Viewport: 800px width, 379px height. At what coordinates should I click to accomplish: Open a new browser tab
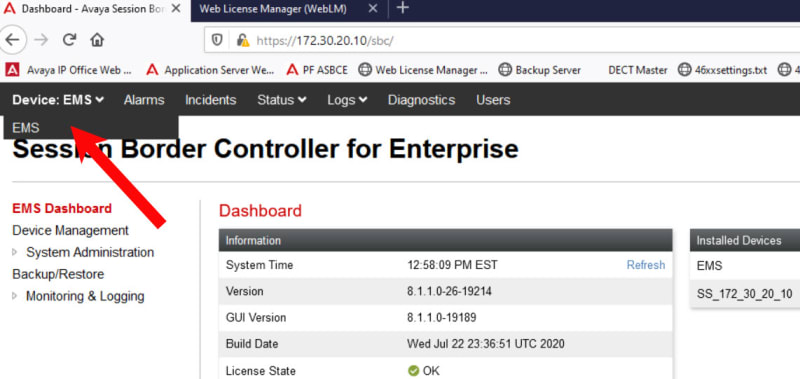(403, 8)
